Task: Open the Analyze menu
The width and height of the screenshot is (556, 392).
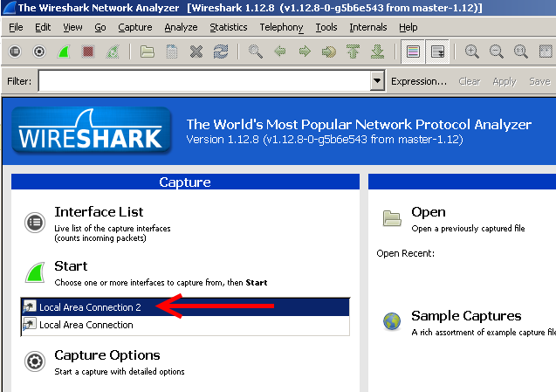Action: pyautogui.click(x=181, y=27)
